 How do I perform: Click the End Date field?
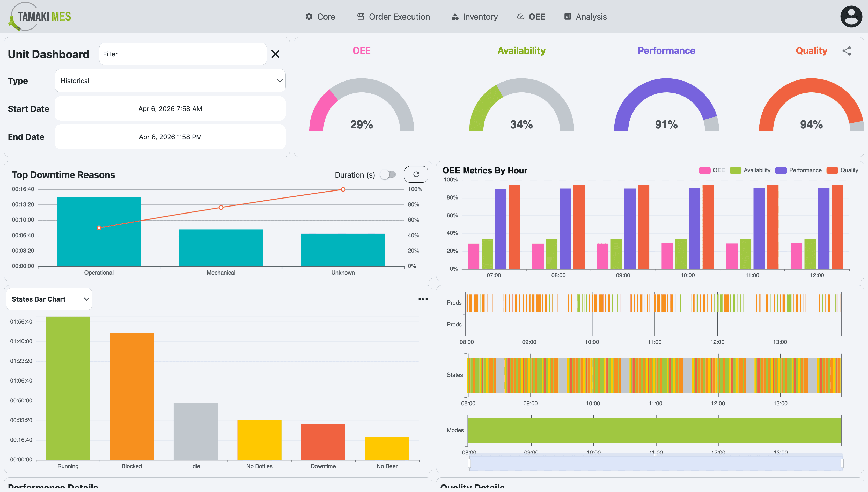tap(170, 137)
